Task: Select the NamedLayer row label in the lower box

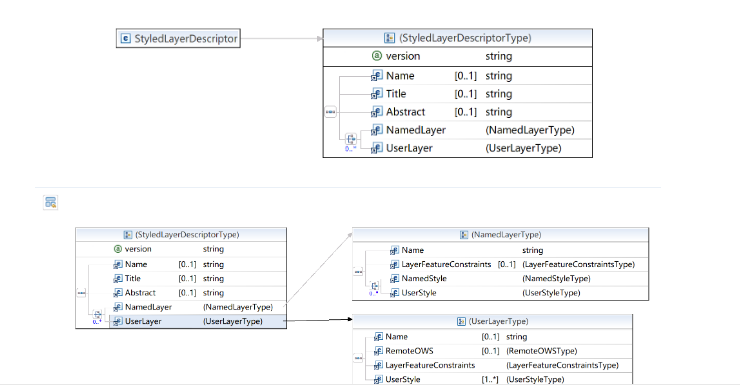Action: click(148, 307)
